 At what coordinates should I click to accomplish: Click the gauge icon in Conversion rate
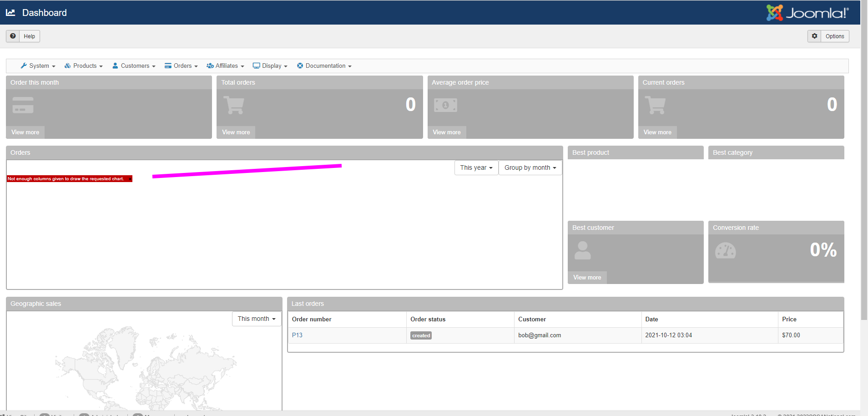[726, 250]
